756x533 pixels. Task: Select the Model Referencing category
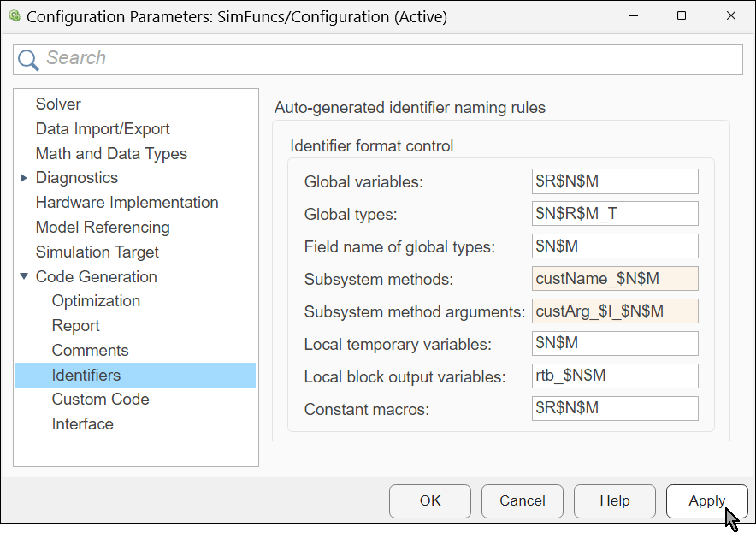tap(103, 228)
